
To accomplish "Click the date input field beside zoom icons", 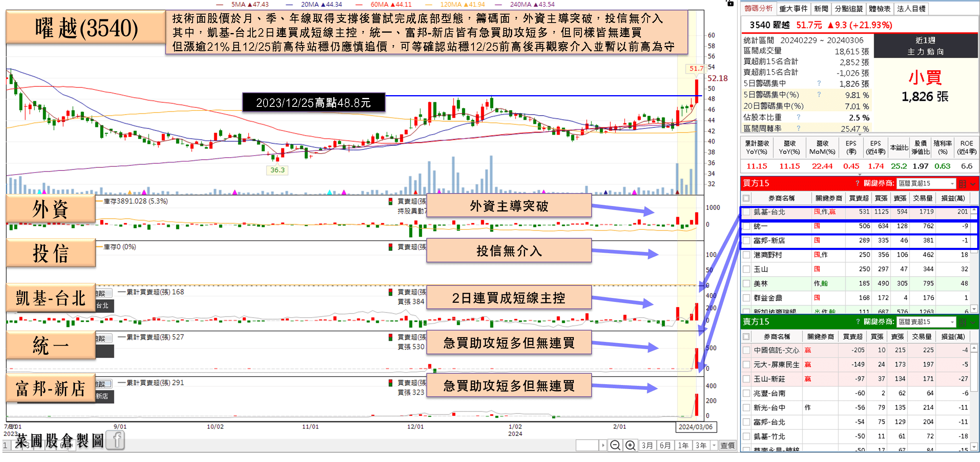I will pos(587,445).
